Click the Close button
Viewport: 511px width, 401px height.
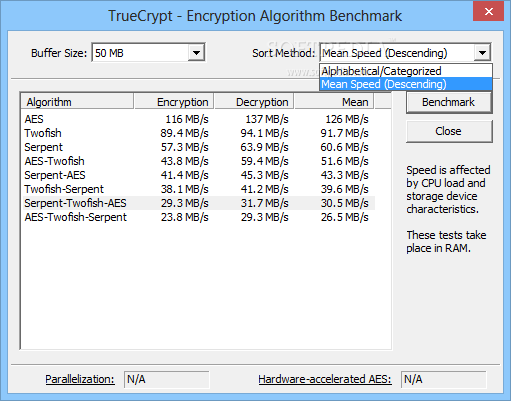tap(449, 131)
